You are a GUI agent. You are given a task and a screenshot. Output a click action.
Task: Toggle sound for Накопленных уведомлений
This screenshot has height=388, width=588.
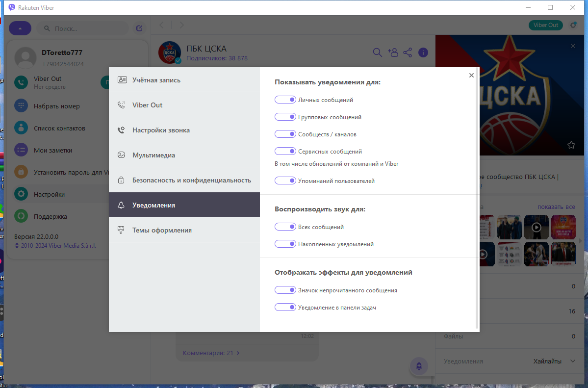pos(285,244)
